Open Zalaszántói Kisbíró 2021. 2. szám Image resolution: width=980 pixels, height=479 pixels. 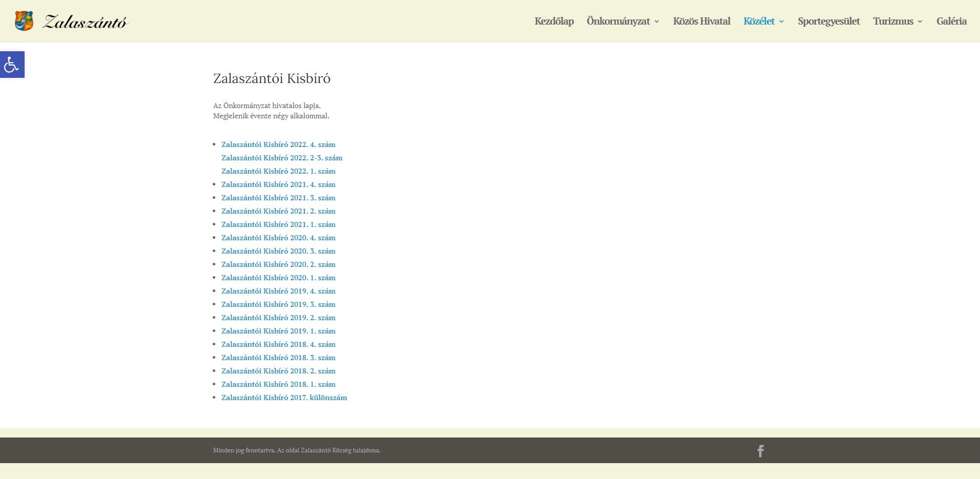[278, 211]
